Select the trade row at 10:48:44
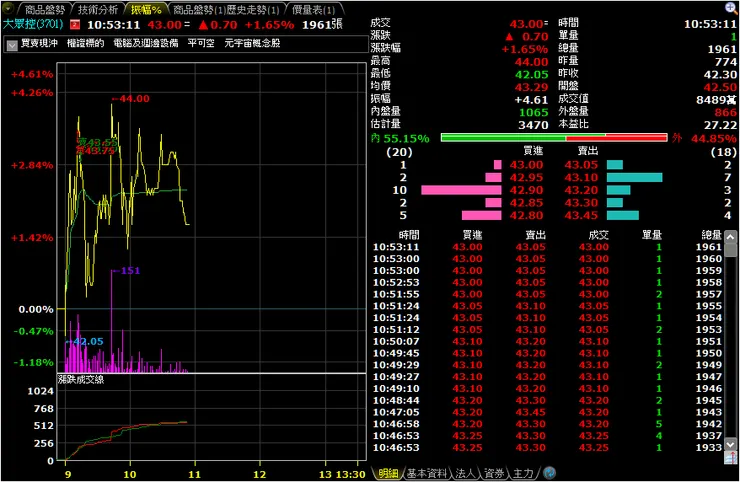The width and height of the screenshot is (740, 482). point(547,400)
